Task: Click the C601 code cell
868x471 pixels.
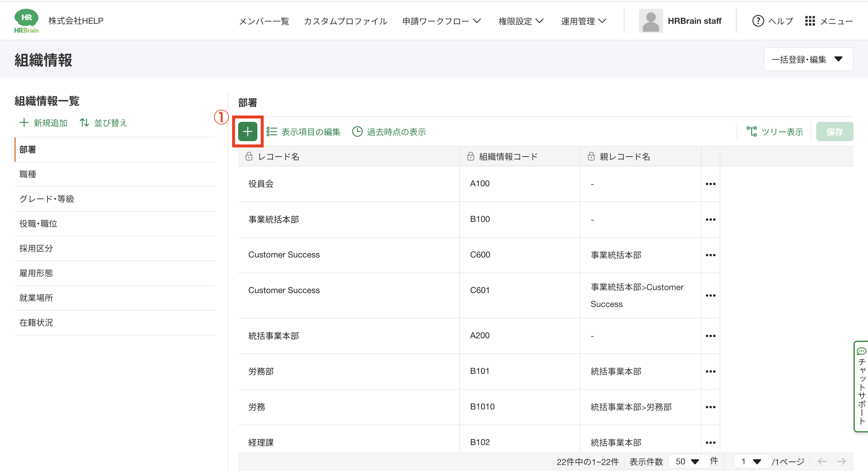Action: click(520, 296)
